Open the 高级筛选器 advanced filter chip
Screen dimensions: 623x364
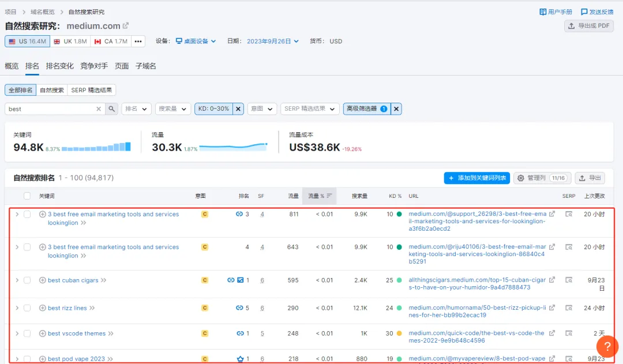coord(367,109)
